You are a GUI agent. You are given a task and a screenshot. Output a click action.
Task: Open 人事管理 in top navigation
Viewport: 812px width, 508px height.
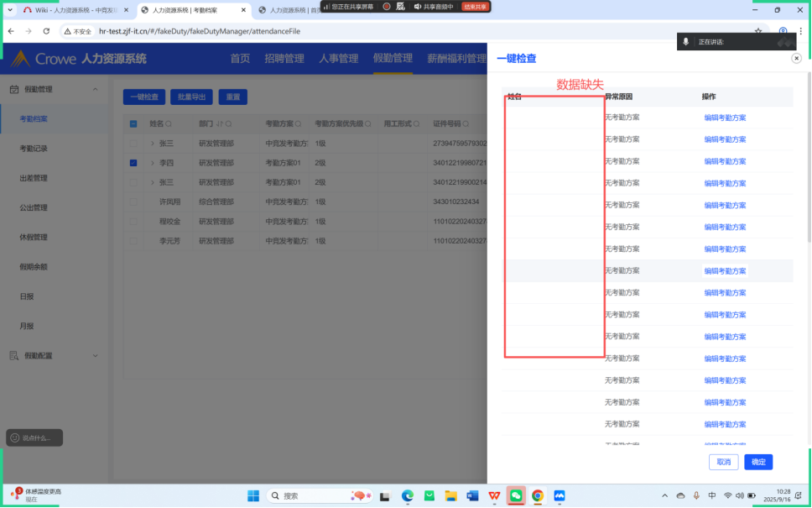click(339, 59)
